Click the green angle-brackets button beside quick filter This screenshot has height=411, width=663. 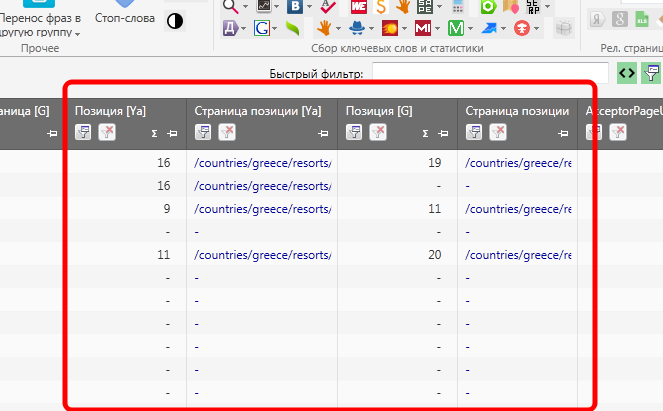pyautogui.click(x=627, y=72)
